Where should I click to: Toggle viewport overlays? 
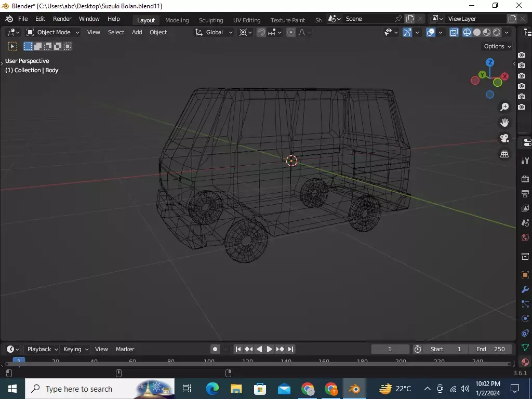tap(431, 32)
